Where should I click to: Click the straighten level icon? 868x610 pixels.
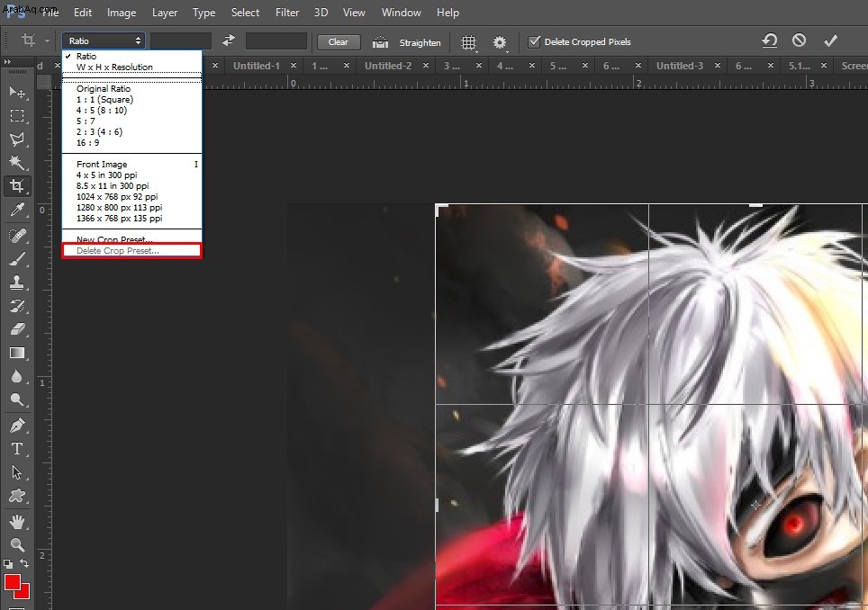point(380,42)
